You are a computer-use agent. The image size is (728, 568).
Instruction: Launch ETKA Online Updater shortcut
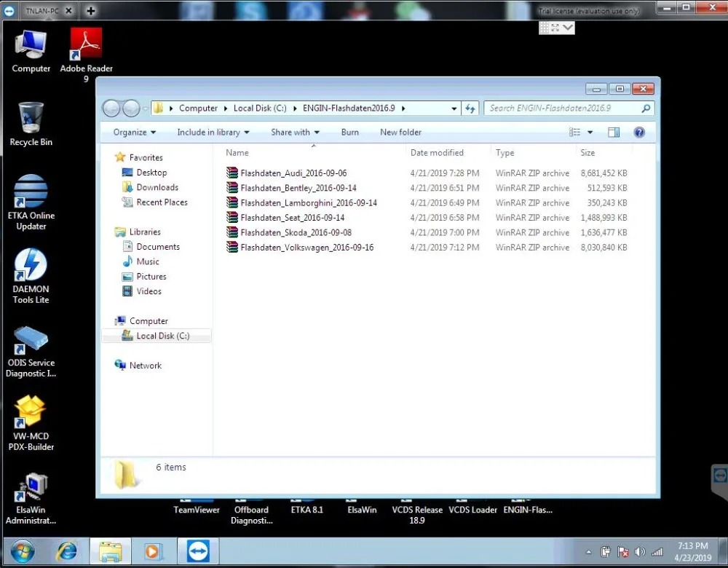coord(31,202)
